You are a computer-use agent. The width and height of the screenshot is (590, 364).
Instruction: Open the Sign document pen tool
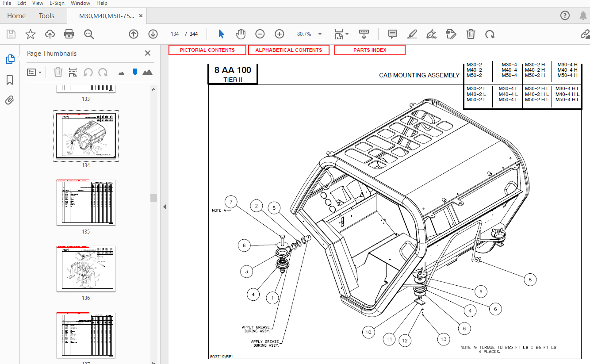tap(432, 34)
